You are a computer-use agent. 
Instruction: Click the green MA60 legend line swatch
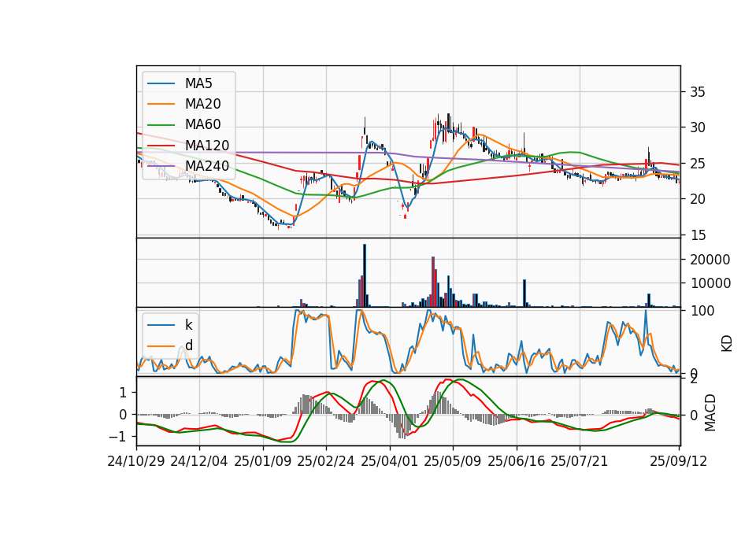coord(161,125)
